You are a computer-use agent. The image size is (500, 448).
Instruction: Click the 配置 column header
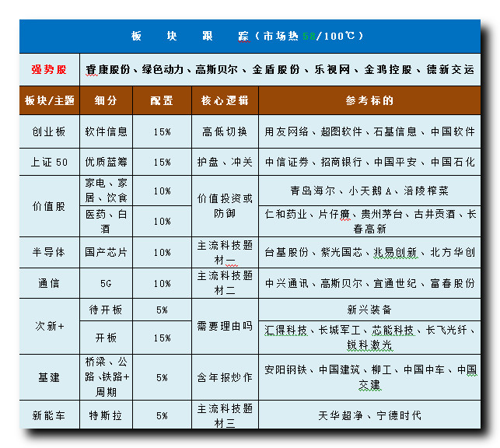tap(162, 100)
